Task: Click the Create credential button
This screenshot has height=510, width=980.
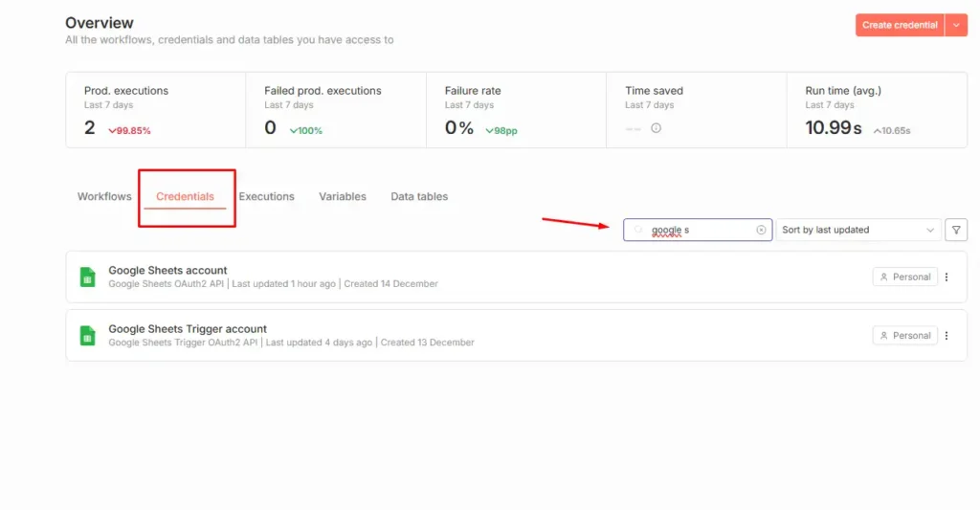Action: click(x=899, y=25)
